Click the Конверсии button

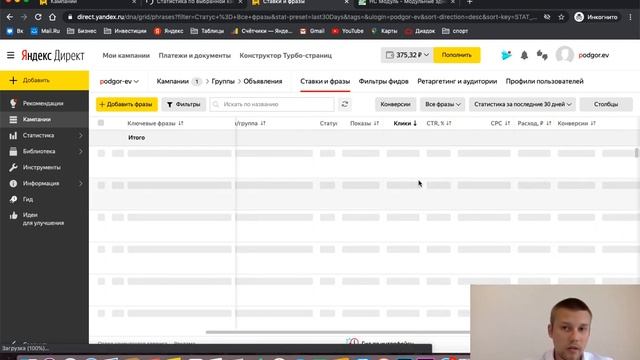tap(395, 104)
